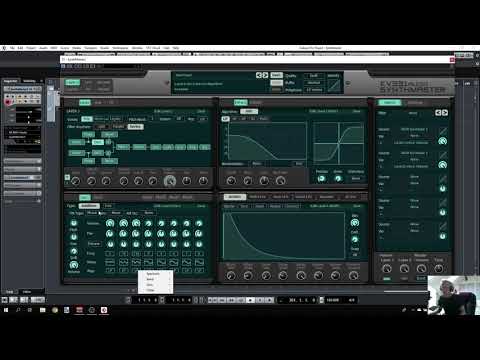Choose the first entry in waveform popup menu
Image resolution: width=480 pixels, height=360 pixels.
155,274
